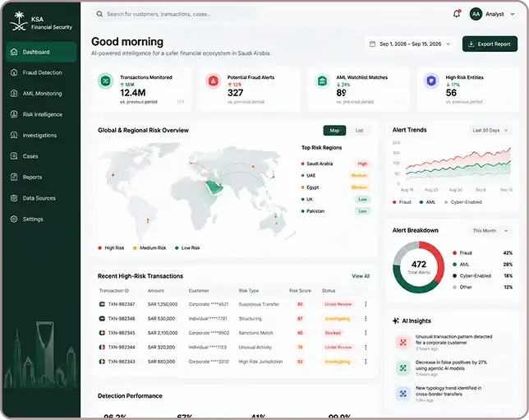Switch risk overview to List view

point(359,131)
